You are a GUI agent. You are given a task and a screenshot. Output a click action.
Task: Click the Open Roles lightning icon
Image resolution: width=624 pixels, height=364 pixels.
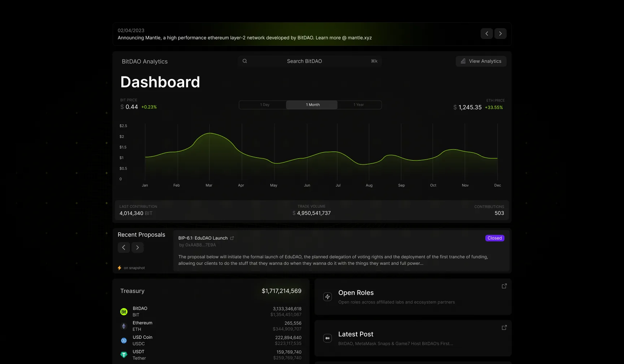coord(328,297)
